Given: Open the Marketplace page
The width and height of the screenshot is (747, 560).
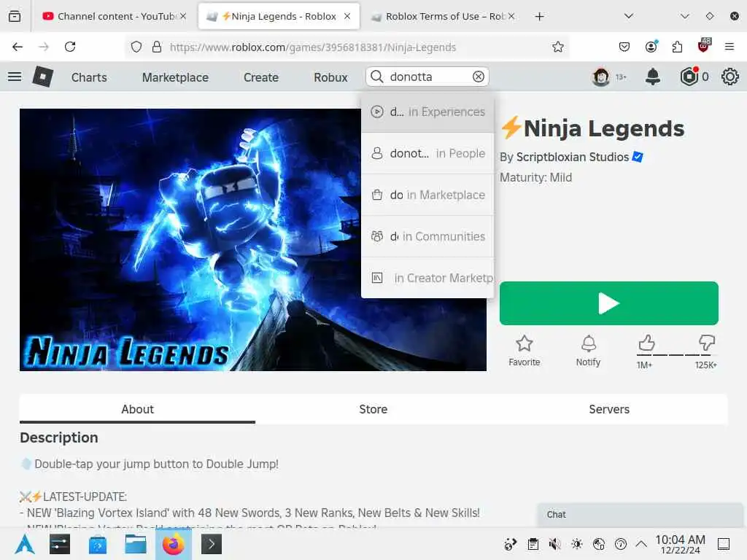Looking at the screenshot, I should [175, 77].
